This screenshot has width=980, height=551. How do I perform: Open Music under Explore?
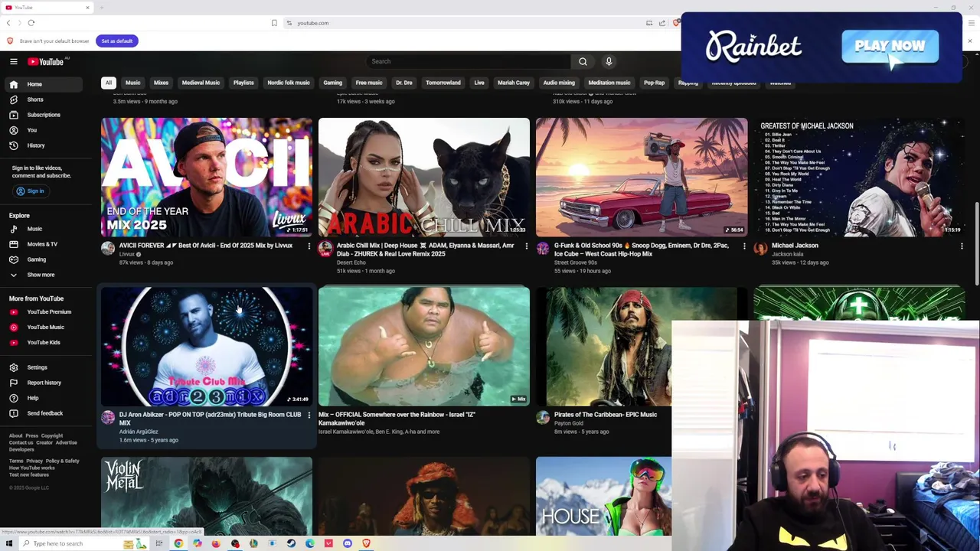click(x=42, y=229)
